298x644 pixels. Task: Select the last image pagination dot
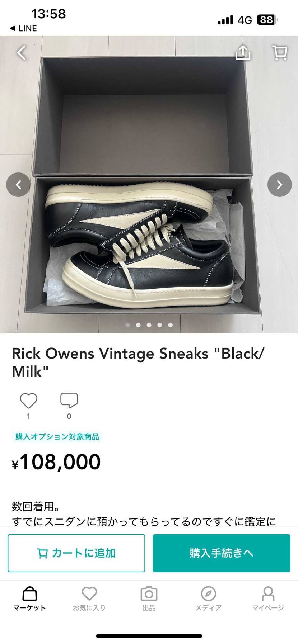click(x=170, y=325)
